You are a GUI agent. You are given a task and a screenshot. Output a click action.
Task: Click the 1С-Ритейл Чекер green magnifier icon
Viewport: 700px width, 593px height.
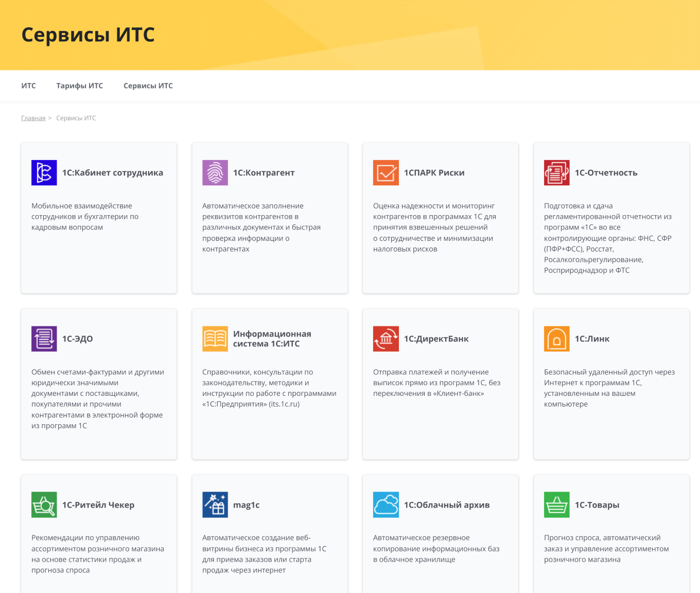(44, 504)
